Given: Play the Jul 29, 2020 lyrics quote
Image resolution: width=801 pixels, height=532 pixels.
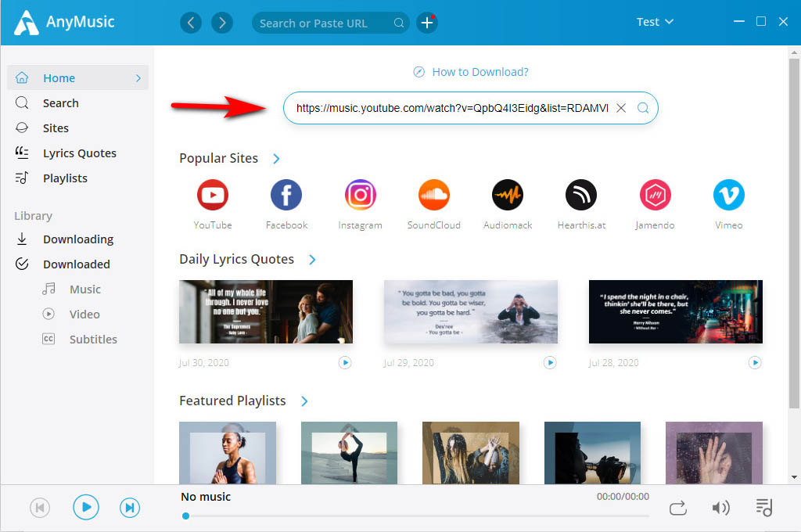Looking at the screenshot, I should coord(550,363).
